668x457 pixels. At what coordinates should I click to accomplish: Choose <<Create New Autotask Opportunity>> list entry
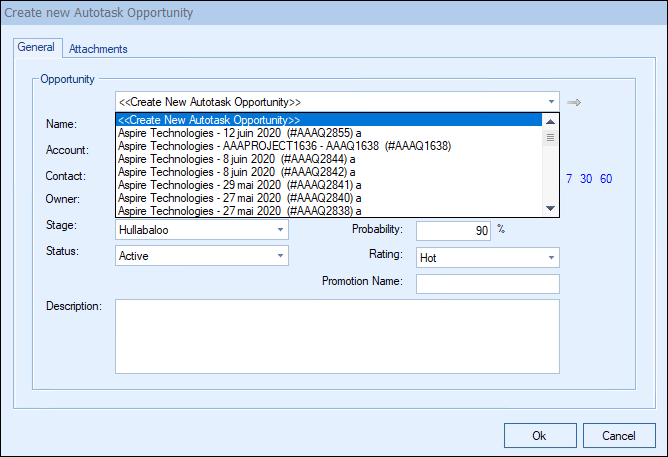[329, 120]
